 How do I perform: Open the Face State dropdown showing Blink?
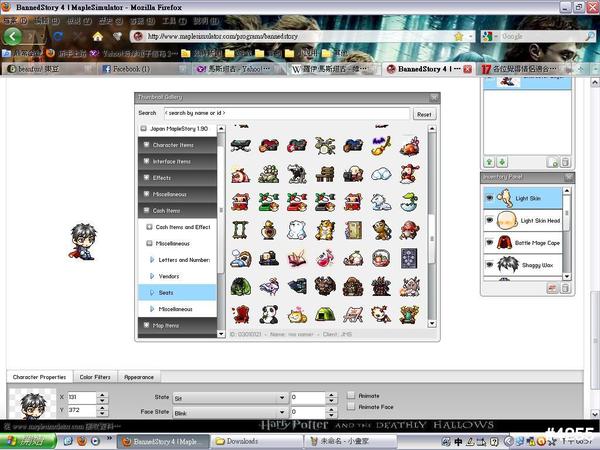point(228,411)
